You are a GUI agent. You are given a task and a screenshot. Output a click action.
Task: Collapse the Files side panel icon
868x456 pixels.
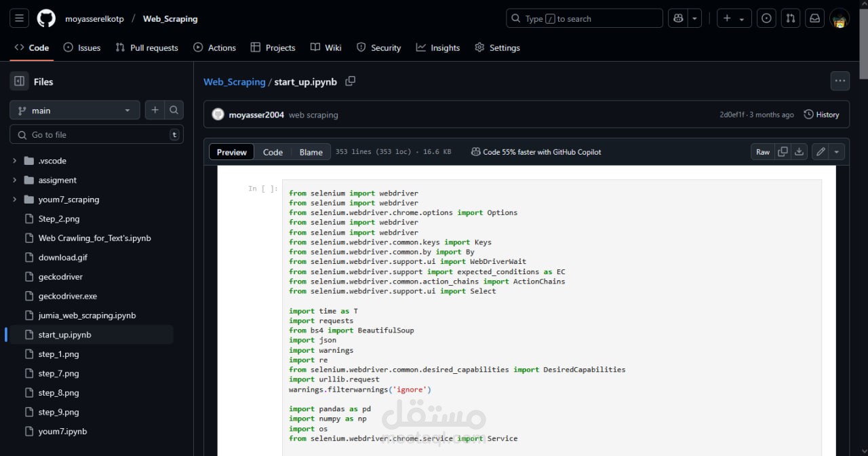pos(19,81)
